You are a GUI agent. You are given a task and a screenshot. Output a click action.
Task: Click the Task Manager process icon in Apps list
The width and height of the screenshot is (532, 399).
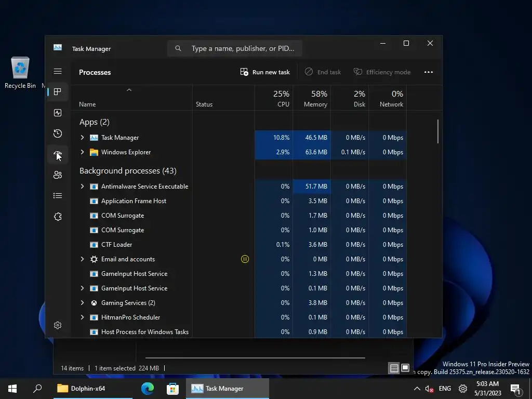point(94,138)
